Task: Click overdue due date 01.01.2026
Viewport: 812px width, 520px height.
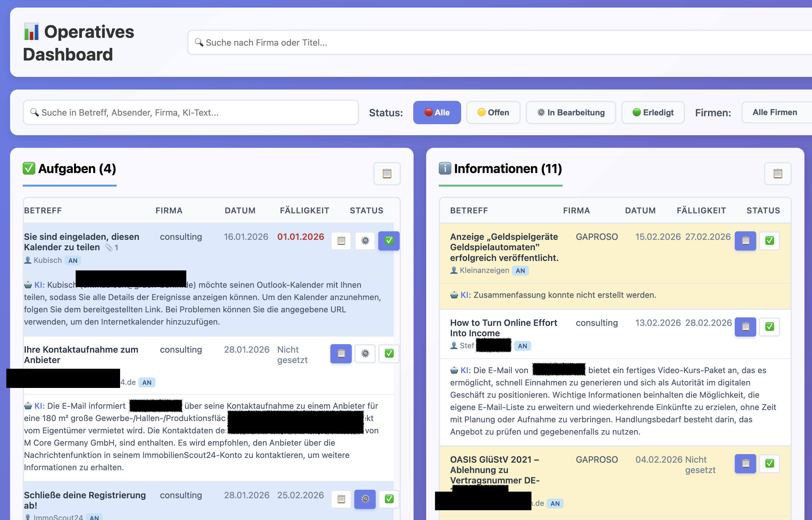Action: (300, 237)
